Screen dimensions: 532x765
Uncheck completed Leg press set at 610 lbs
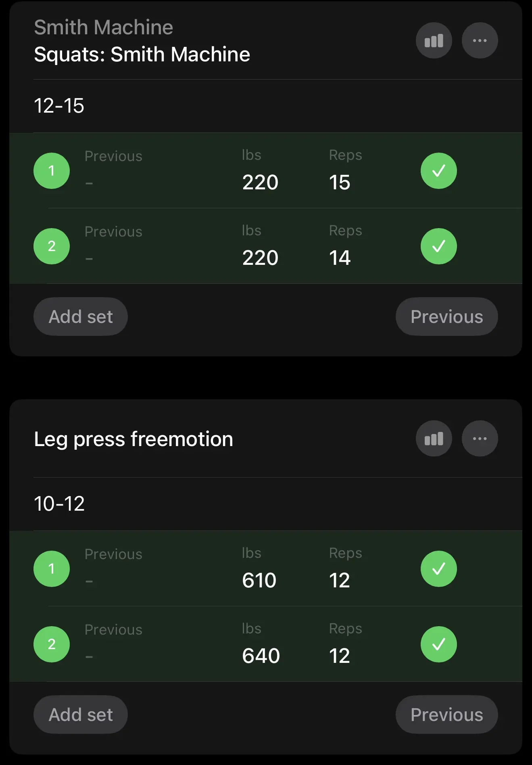[x=438, y=569]
